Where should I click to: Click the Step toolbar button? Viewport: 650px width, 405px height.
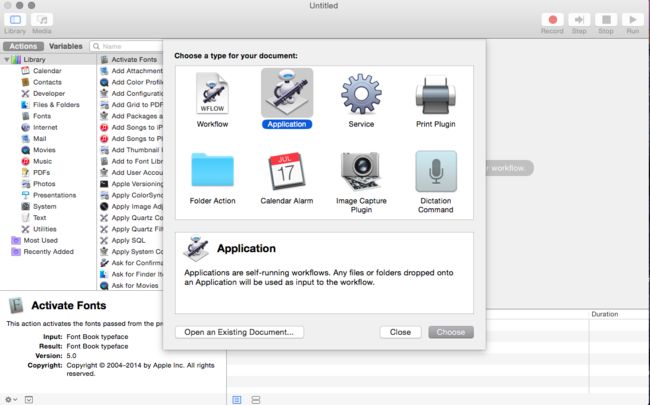(x=579, y=19)
